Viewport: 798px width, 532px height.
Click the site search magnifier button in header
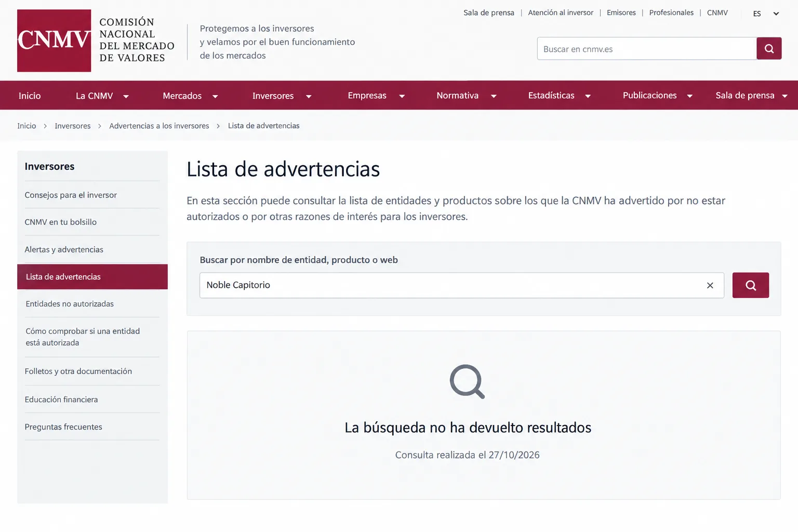(x=769, y=48)
